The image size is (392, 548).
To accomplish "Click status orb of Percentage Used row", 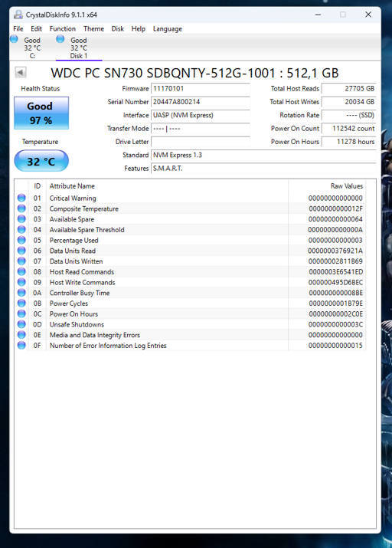I will [x=21, y=240].
